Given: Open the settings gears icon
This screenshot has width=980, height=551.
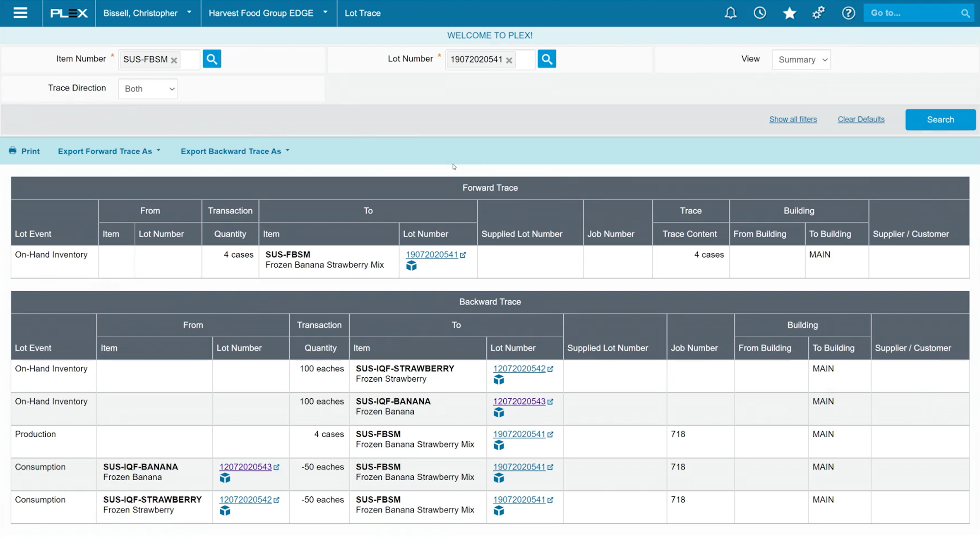Looking at the screenshot, I should click(x=819, y=13).
